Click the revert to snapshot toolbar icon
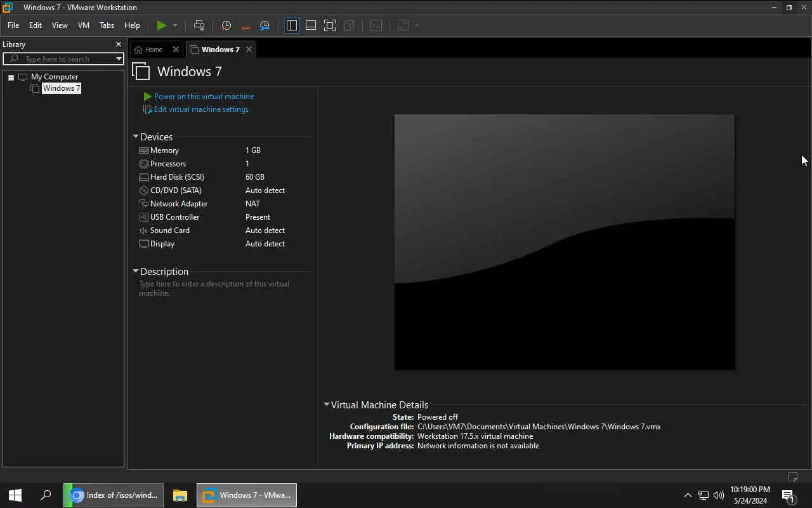Viewport: 812px width, 508px height. point(246,25)
